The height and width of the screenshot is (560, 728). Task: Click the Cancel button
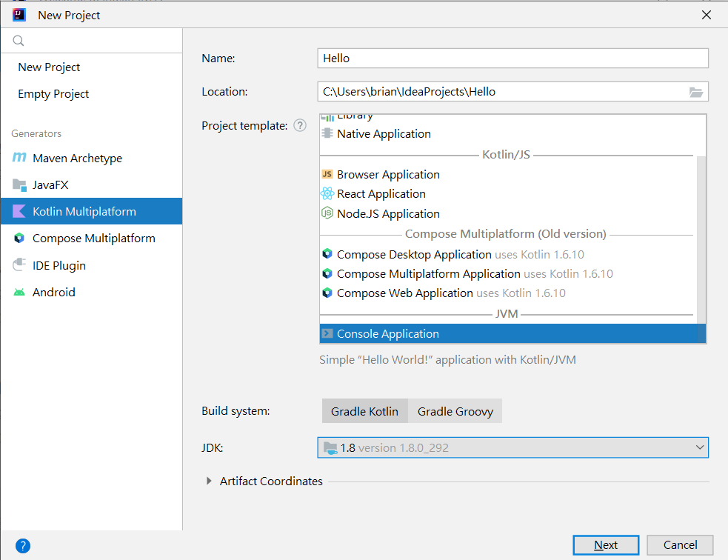pyautogui.click(x=680, y=545)
